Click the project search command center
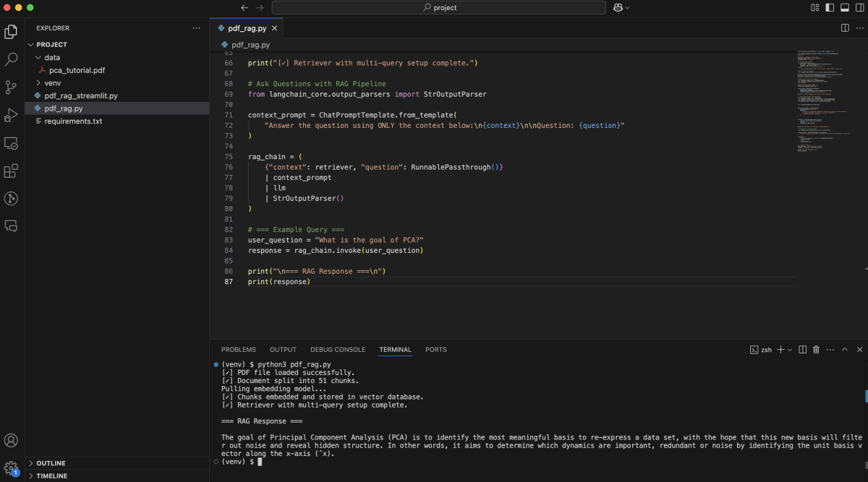The width and height of the screenshot is (868, 482). (438, 7)
